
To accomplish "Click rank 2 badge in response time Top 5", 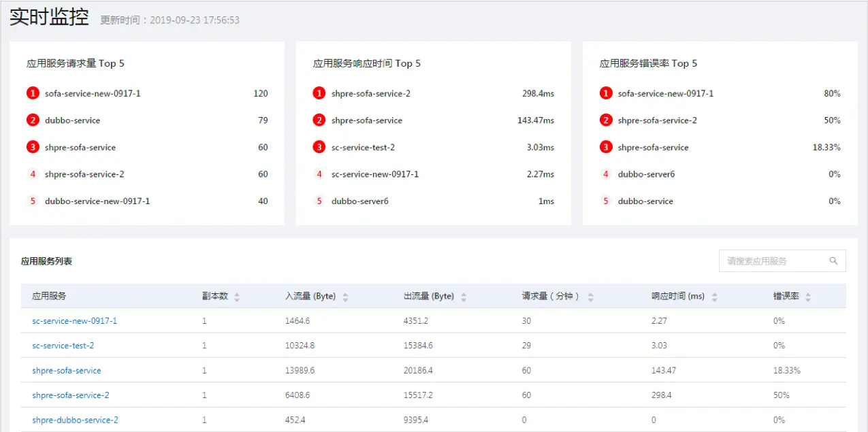I will 319,120.
